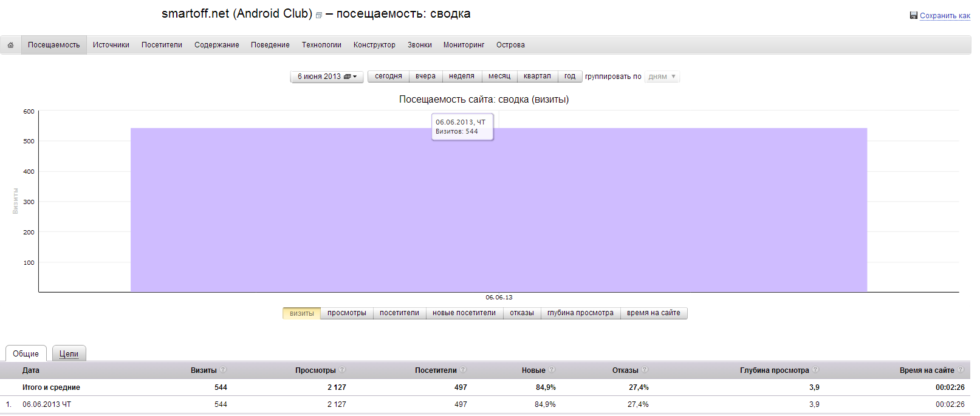Image resolution: width=980 pixels, height=416 pixels.
Task: Sort table by Дата column header
Action: pos(31,370)
